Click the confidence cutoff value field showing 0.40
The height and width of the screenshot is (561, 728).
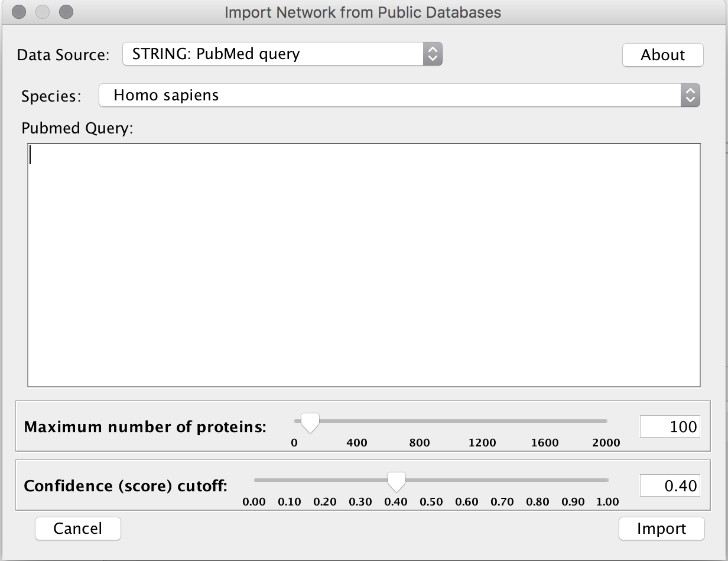pyautogui.click(x=670, y=486)
